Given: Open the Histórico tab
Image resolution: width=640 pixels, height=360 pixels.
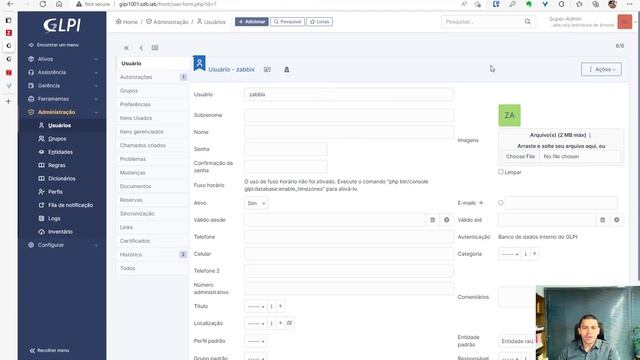Looking at the screenshot, I should tap(152, 254).
